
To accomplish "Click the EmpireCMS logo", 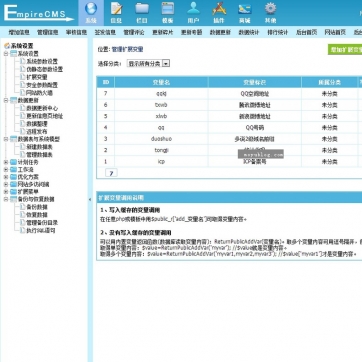I will pyautogui.click(x=38, y=13).
